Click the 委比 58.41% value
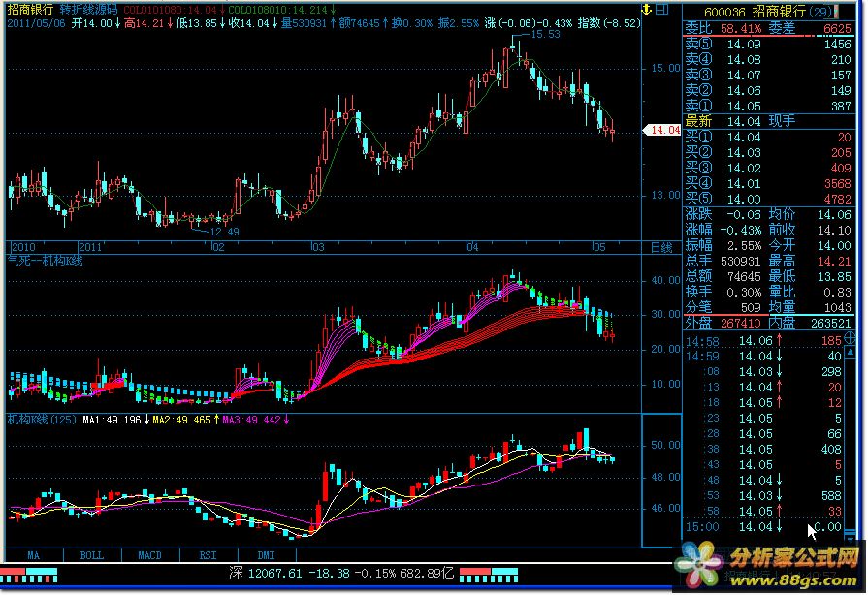Image resolution: width=868 pixels, height=595 pixels. coord(741,28)
